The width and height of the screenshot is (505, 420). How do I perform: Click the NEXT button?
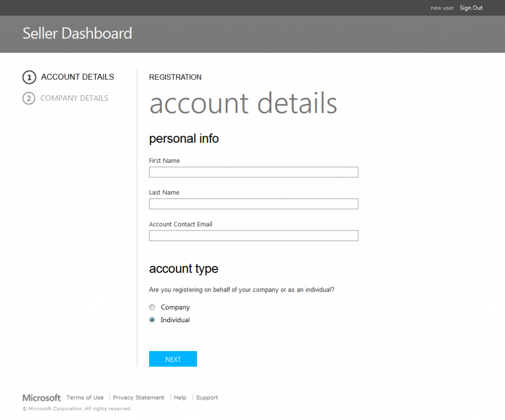coord(173,359)
